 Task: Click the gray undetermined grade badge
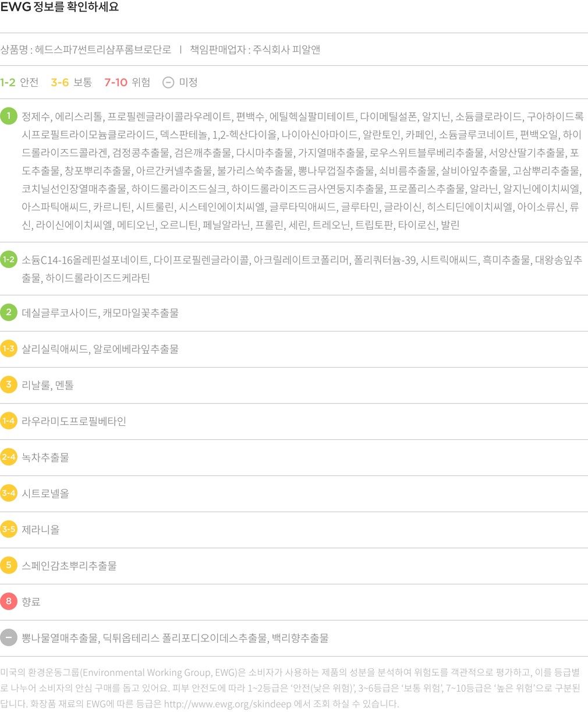tap(9, 637)
